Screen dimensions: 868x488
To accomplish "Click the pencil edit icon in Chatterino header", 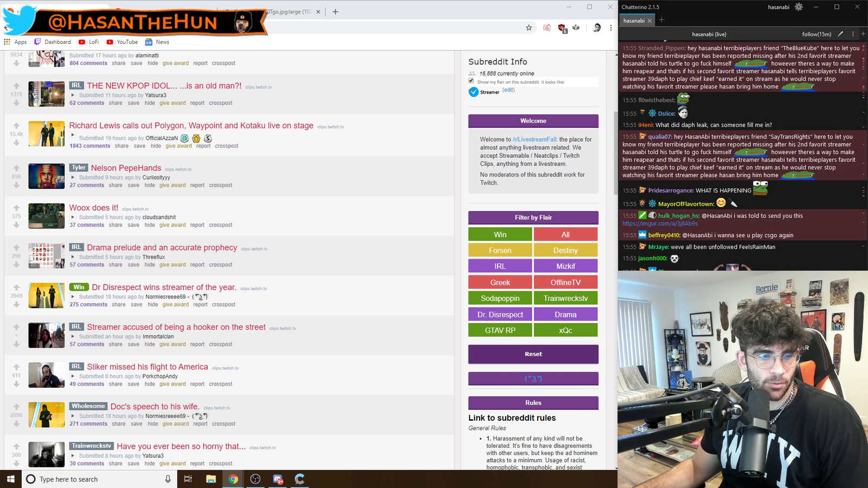I will [841, 34].
